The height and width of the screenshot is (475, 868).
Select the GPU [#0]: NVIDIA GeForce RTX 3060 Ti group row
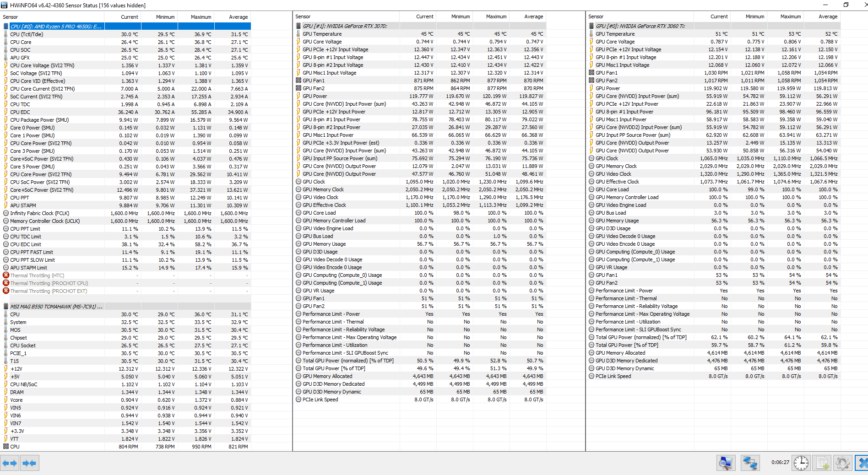coord(713,26)
